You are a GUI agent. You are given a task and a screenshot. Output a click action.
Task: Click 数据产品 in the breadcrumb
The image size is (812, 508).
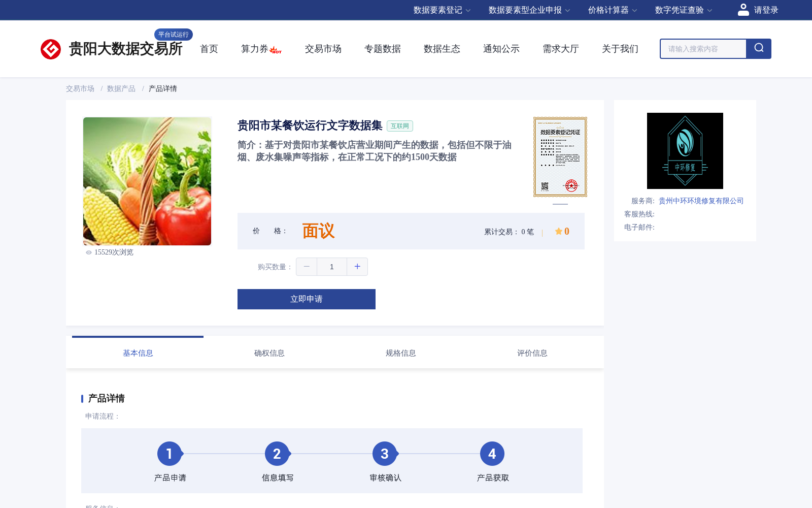[121, 88]
